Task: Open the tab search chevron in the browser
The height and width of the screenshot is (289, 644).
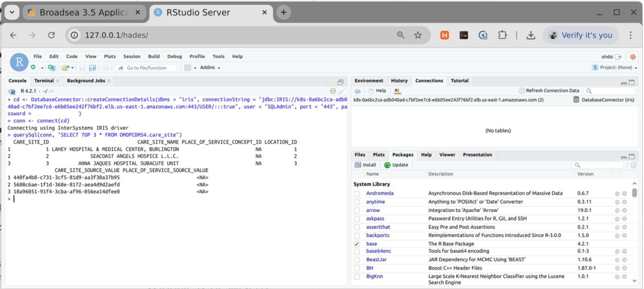Action: (x=12, y=12)
